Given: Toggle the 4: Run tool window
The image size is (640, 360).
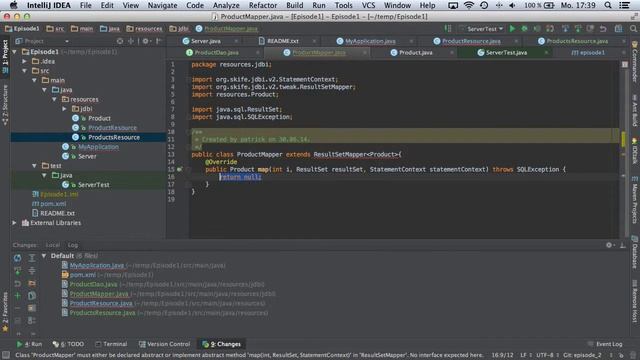Looking at the screenshot, I should (29, 344).
